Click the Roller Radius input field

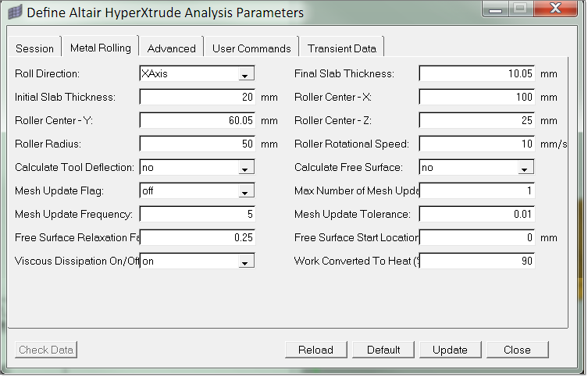[x=198, y=144]
